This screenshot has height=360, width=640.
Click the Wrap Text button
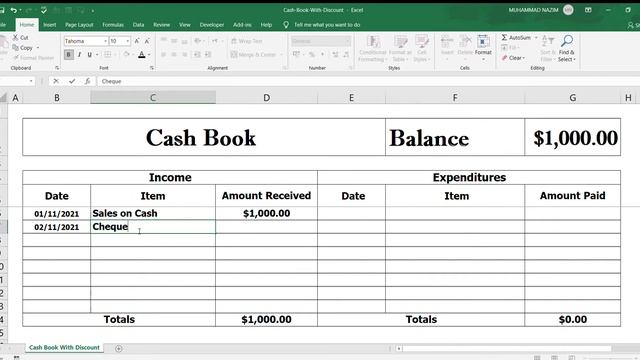(247, 41)
